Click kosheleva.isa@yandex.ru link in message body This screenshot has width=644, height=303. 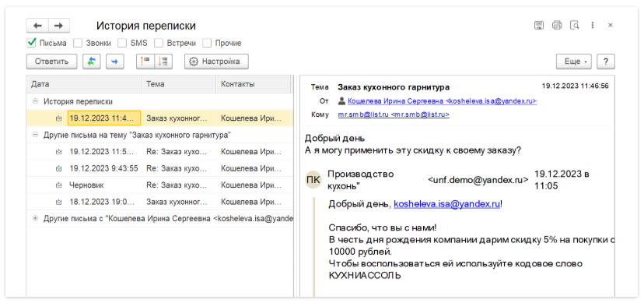447,203
